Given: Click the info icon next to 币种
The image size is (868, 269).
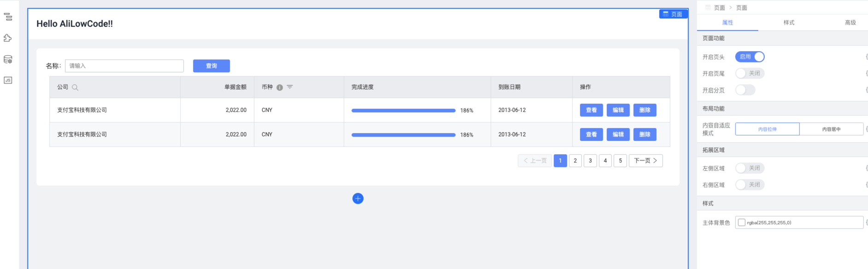Looking at the screenshot, I should pos(280,88).
